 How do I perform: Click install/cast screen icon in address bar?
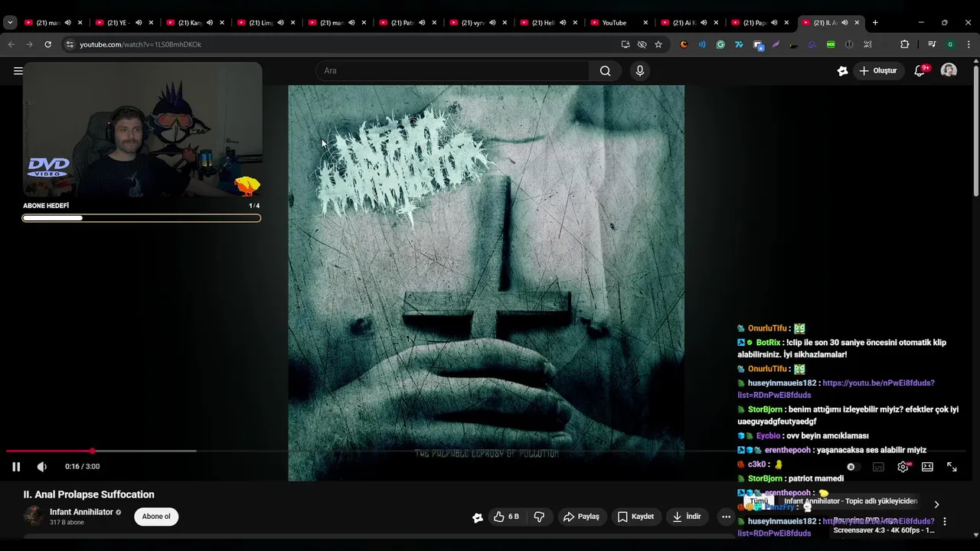pyautogui.click(x=626, y=44)
